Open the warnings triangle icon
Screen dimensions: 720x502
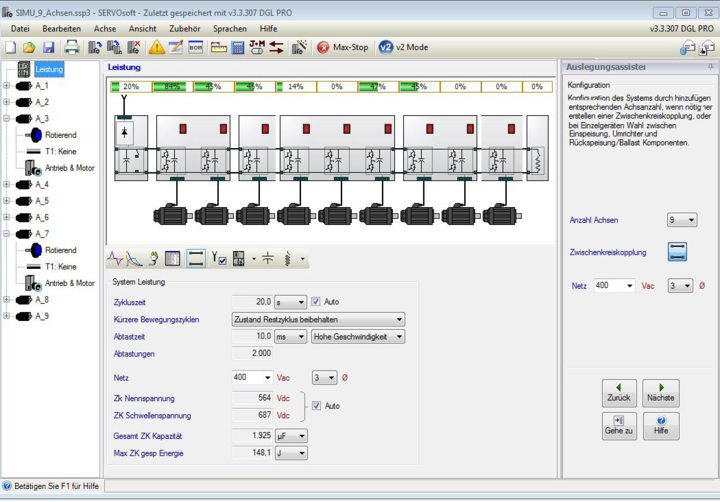pyautogui.click(x=157, y=47)
